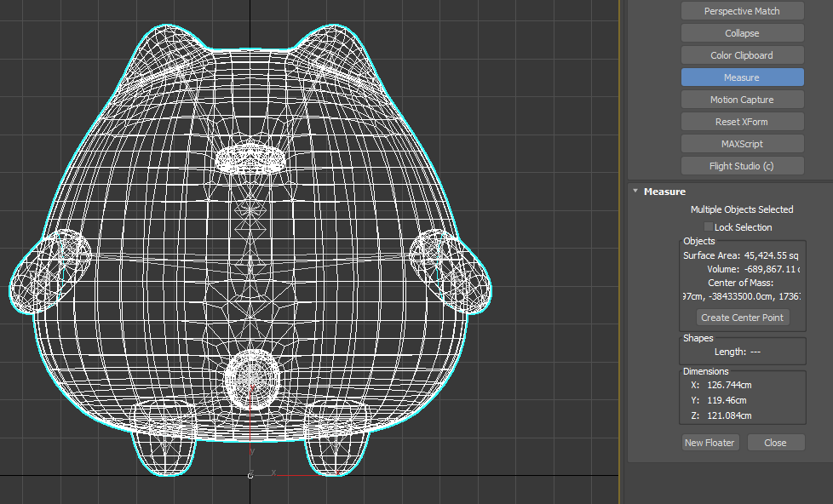Click the Center of Mass coordinates line
The width and height of the screenshot is (833, 504).
click(742, 296)
